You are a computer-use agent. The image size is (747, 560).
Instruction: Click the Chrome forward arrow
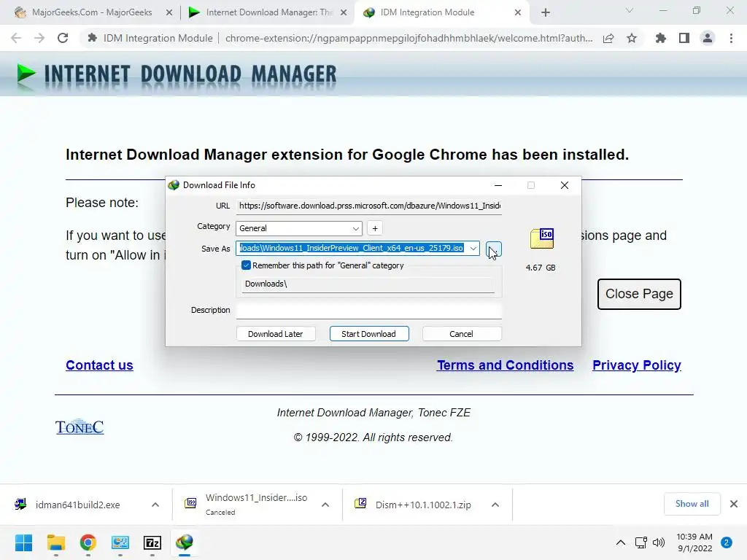coord(39,38)
